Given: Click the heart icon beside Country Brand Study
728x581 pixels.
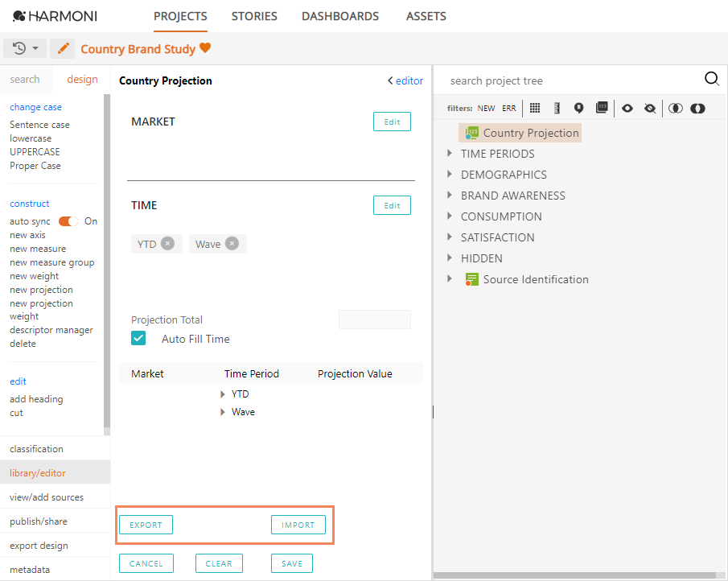Looking at the screenshot, I should tap(205, 48).
